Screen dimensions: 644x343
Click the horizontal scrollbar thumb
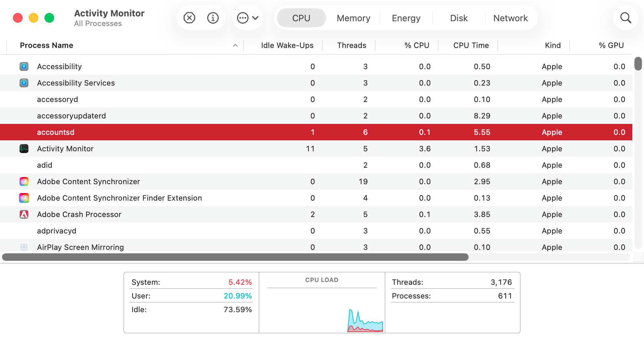pos(235,257)
